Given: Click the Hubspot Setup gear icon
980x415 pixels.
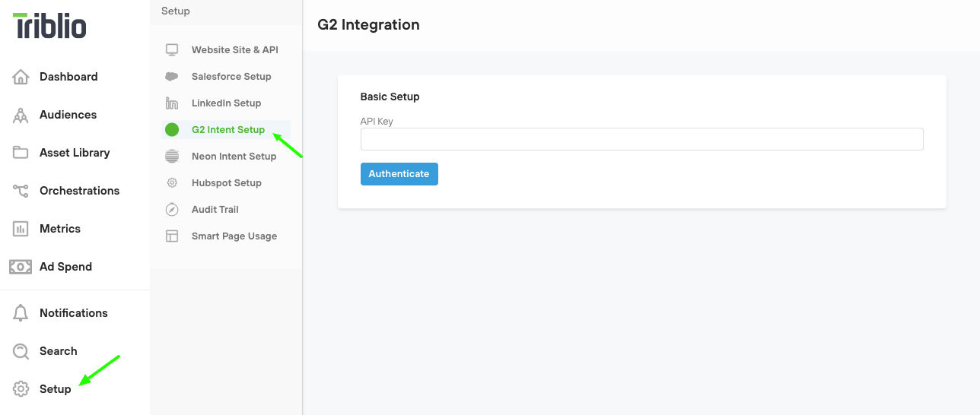Looking at the screenshot, I should [172, 183].
